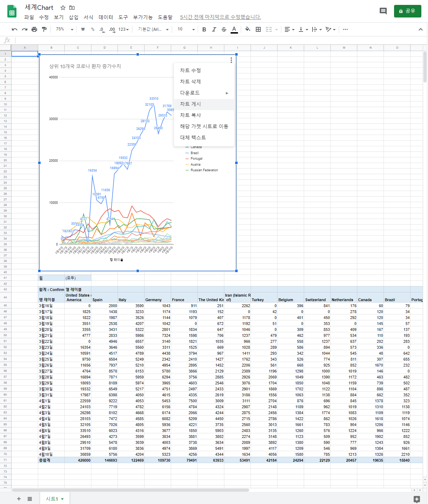Click the undo arrow icon
Image resolution: width=428 pixels, height=504 pixels.
14,29
